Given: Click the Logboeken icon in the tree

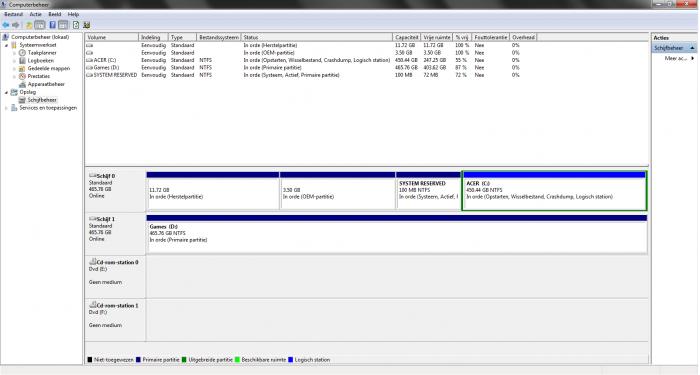Looking at the screenshot, I should (22, 61).
